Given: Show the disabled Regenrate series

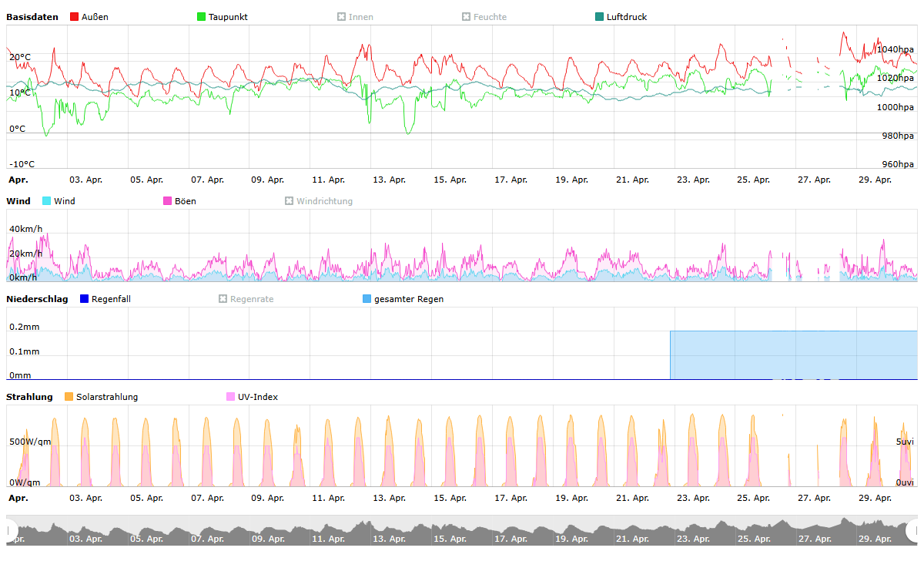Looking at the screenshot, I should [223, 299].
